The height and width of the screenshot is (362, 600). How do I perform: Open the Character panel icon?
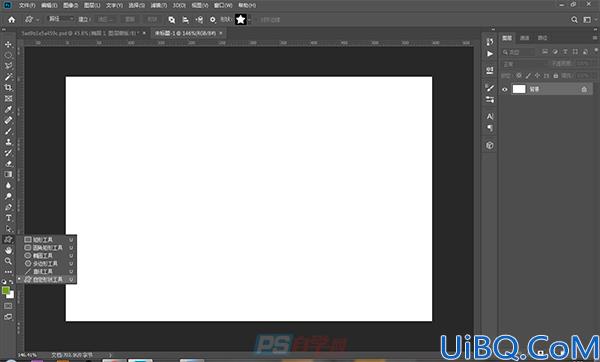coord(490,116)
